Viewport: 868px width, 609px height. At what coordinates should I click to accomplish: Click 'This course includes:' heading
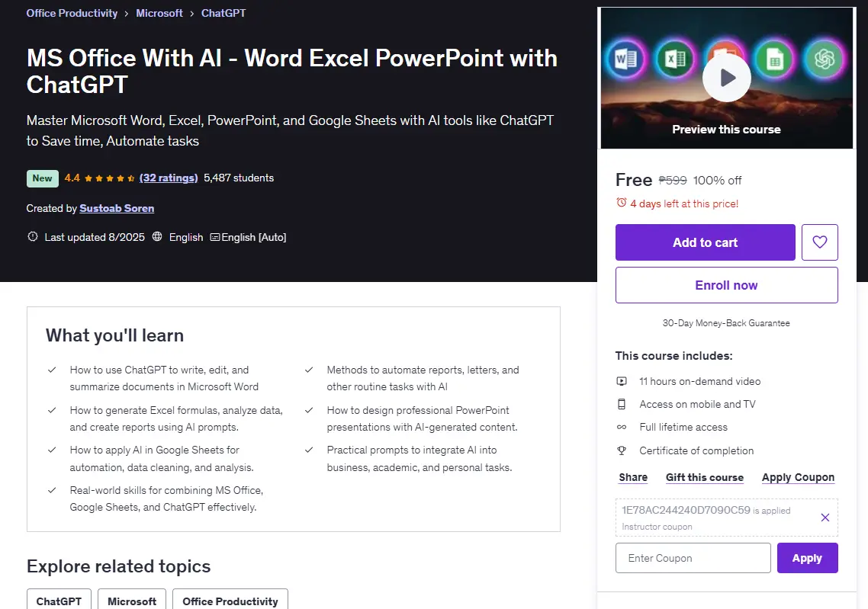(674, 356)
